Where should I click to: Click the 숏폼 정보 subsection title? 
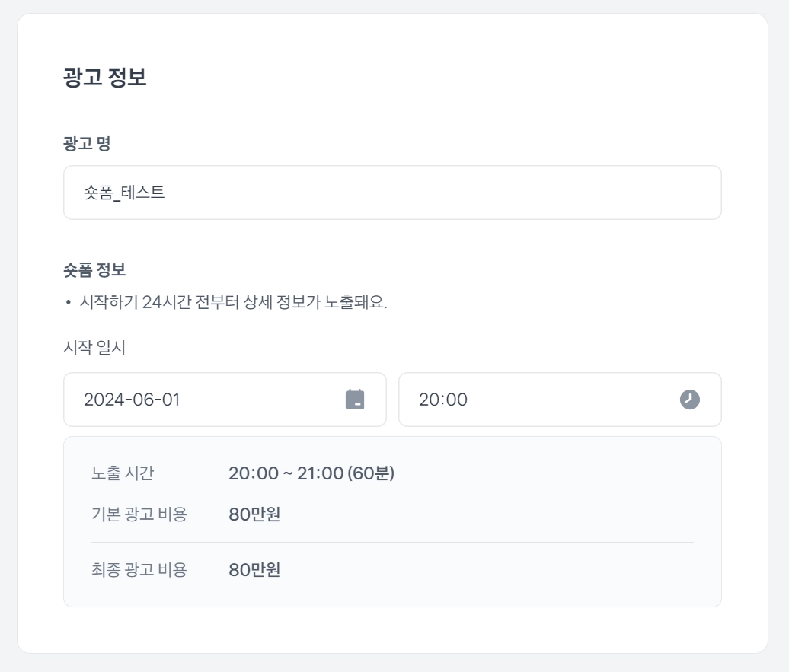point(94,269)
